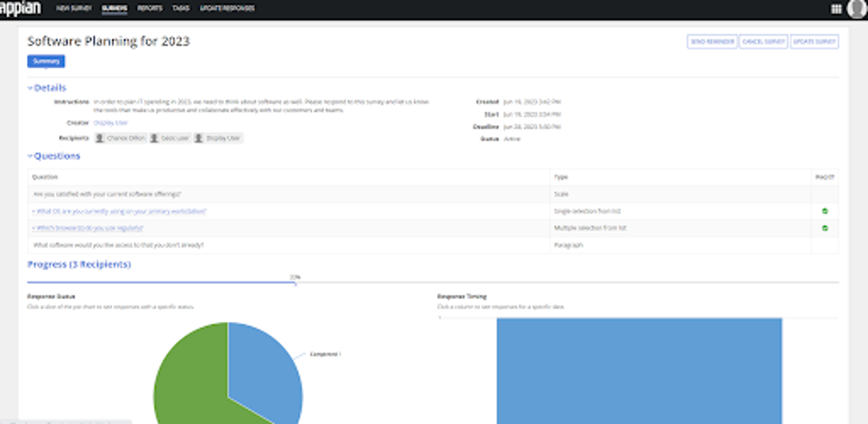The width and height of the screenshot is (868, 424).
Task: Click the Response Timing heading
Action: (x=462, y=297)
